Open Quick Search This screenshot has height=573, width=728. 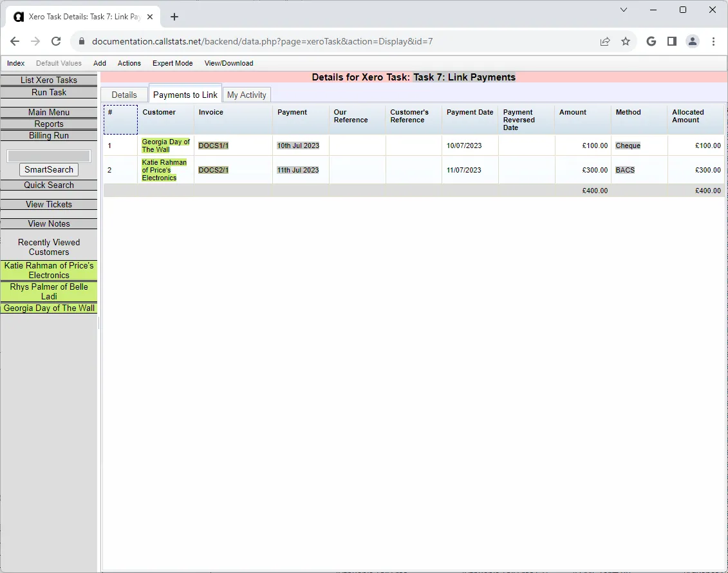[x=49, y=185]
